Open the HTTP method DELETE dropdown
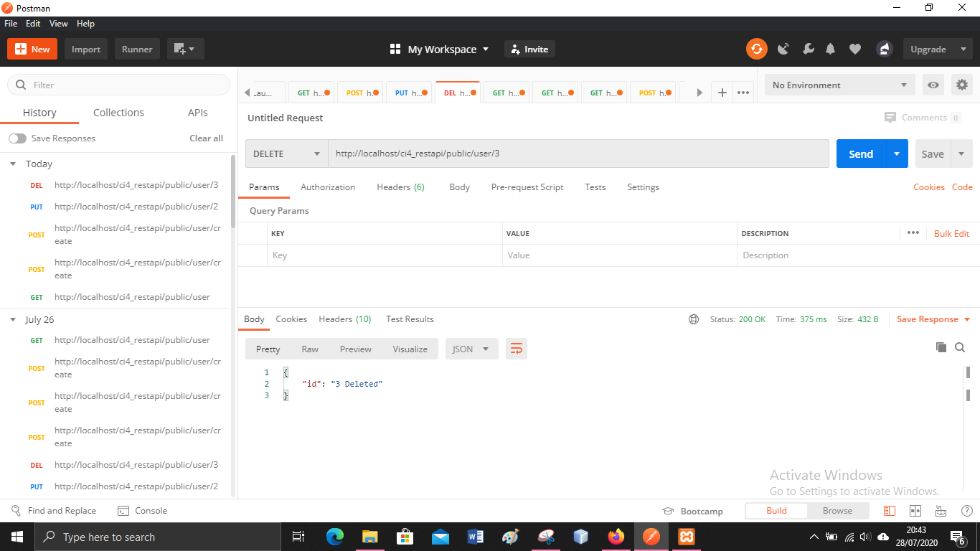 287,154
